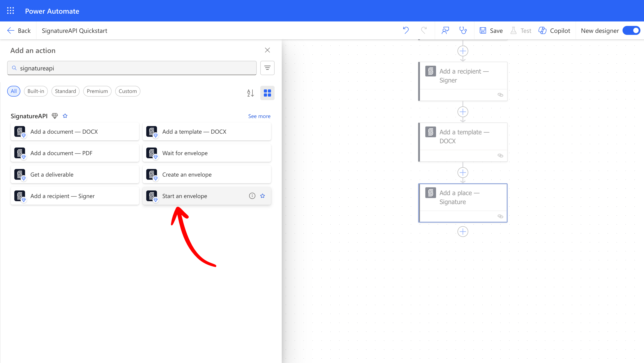Star the SignatureAPI connector heading

[x=65, y=116]
